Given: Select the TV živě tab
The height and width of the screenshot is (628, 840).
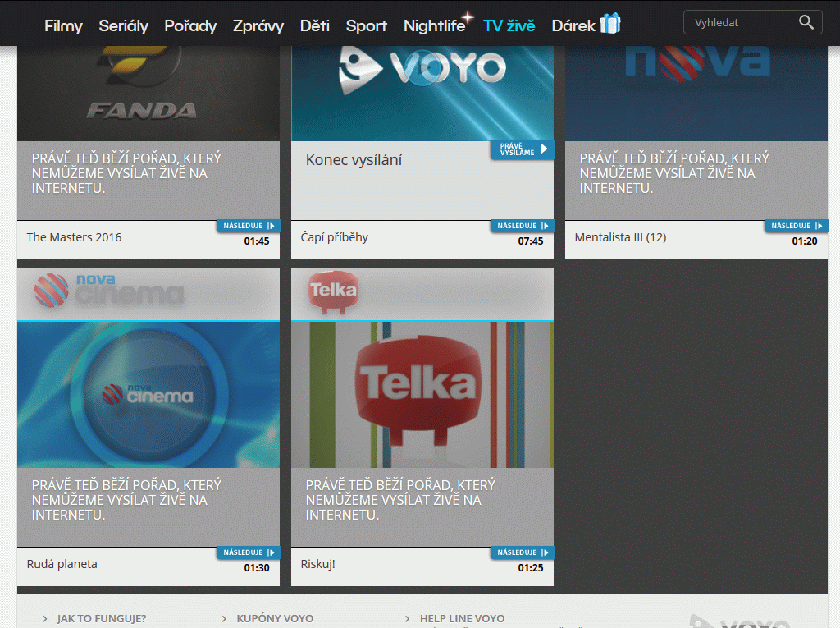Looking at the screenshot, I should [x=509, y=25].
